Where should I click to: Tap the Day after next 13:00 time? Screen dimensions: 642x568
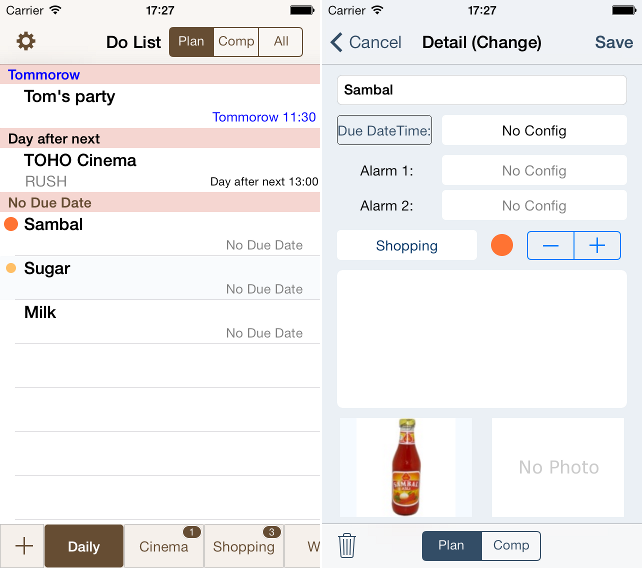click(x=264, y=181)
